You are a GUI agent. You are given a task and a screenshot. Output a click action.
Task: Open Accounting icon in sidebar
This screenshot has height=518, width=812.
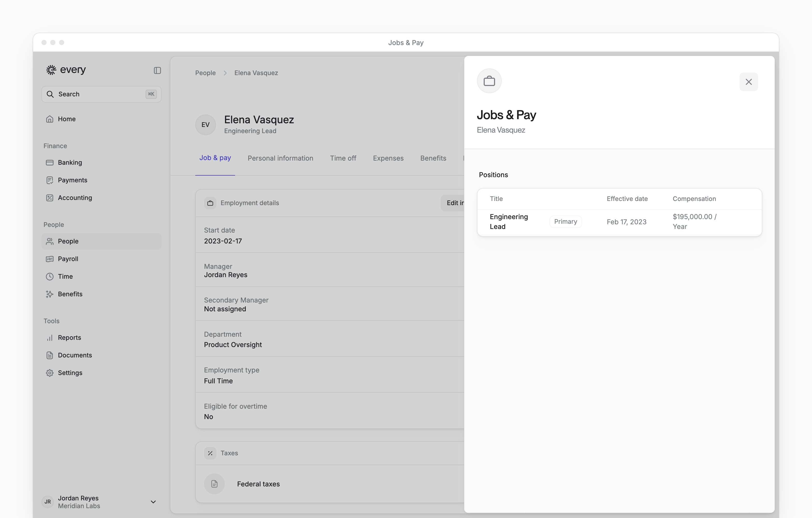click(x=49, y=198)
